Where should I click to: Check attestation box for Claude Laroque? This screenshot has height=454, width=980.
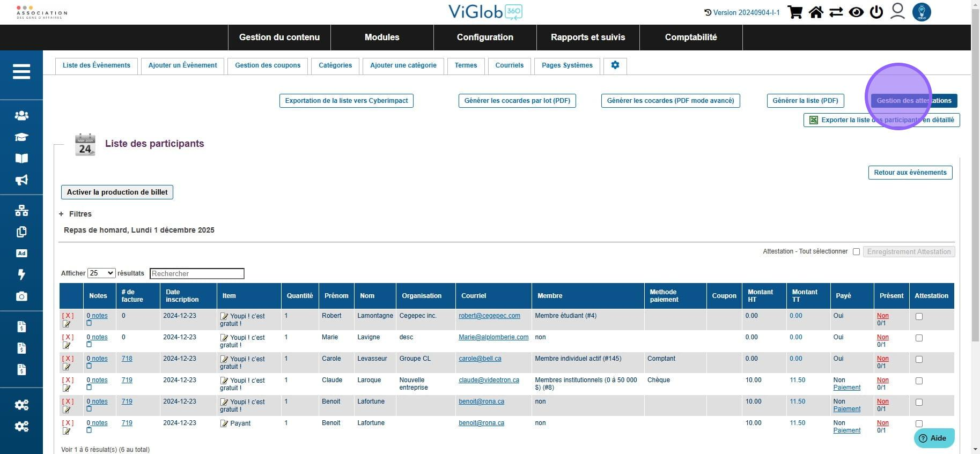[x=919, y=381]
